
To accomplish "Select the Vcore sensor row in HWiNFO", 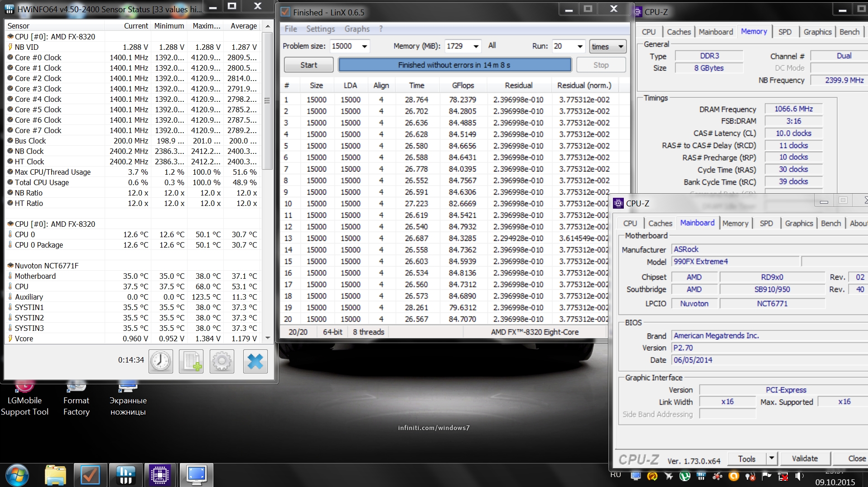I will click(133, 339).
